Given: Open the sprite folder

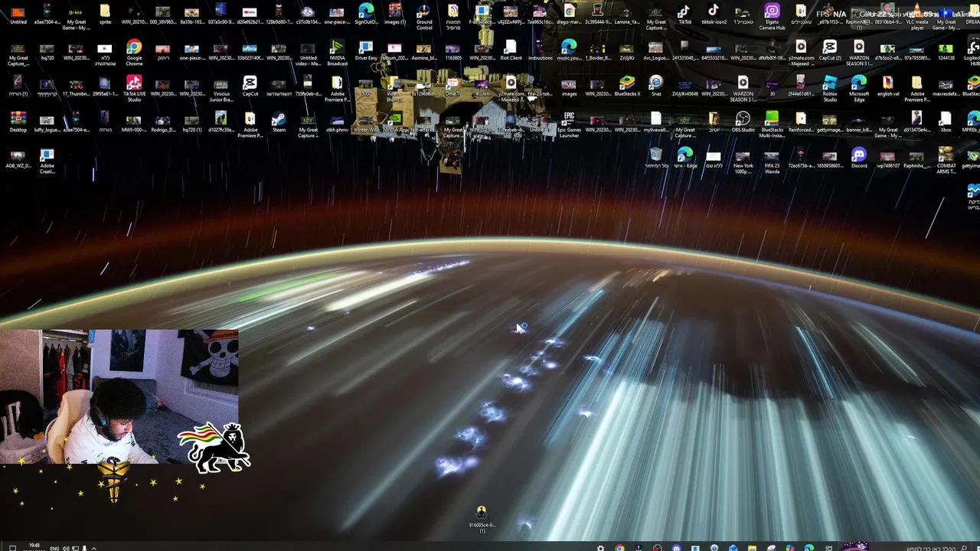Looking at the screenshot, I should [x=105, y=15].
